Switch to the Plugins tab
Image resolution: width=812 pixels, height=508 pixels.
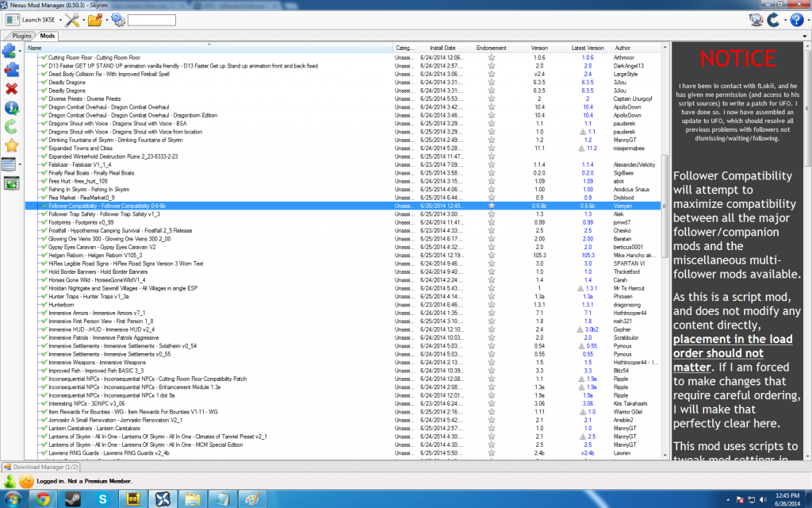(x=21, y=37)
